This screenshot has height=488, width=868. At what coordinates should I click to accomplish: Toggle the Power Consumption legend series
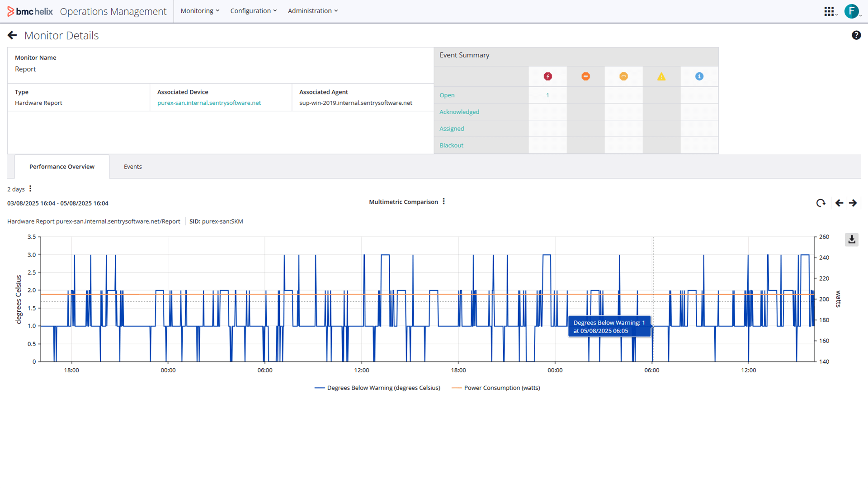[496, 388]
